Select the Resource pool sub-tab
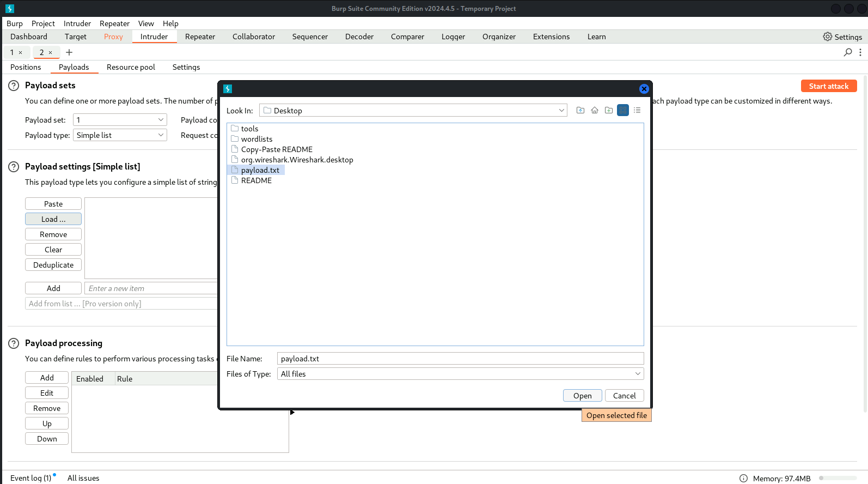Screen dimensions: 868x484 (131, 67)
